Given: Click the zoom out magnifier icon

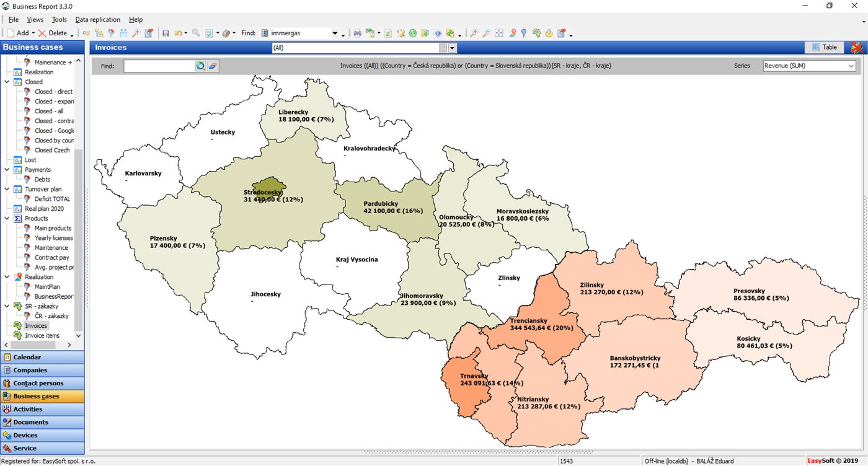Looking at the screenshot, I should pyautogui.click(x=487, y=33).
